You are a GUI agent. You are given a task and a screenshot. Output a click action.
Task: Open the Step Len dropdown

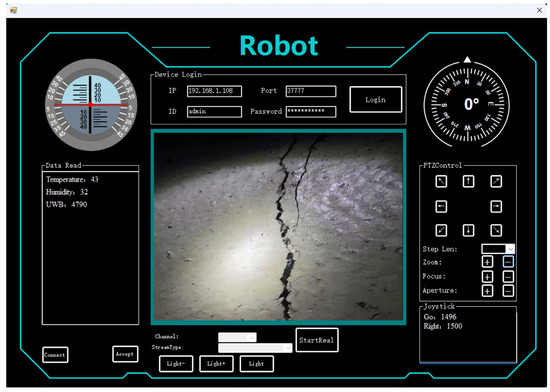(x=498, y=249)
